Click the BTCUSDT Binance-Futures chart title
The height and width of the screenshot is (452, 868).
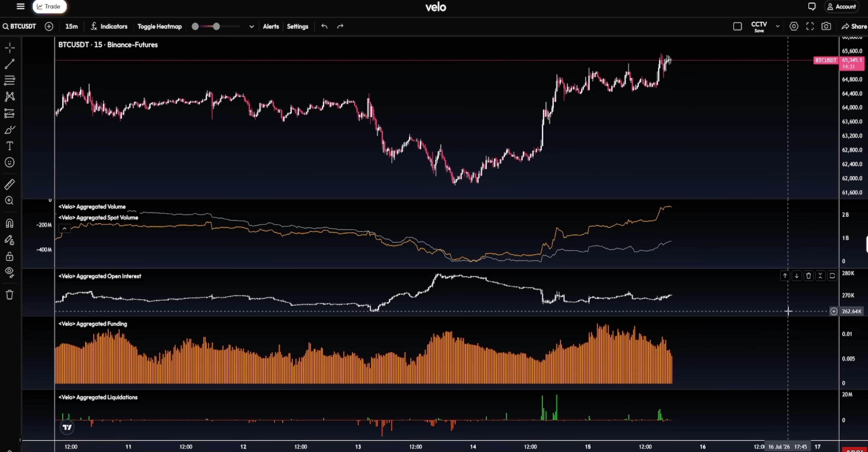point(108,45)
